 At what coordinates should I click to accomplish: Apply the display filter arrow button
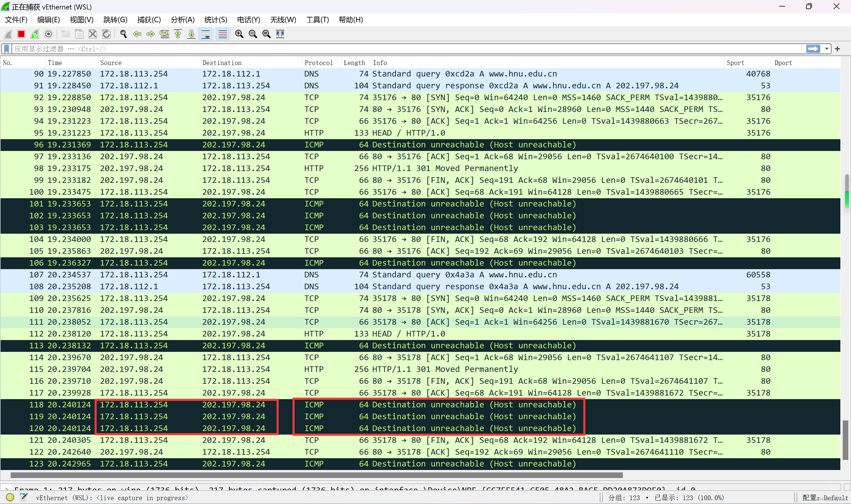coord(813,49)
